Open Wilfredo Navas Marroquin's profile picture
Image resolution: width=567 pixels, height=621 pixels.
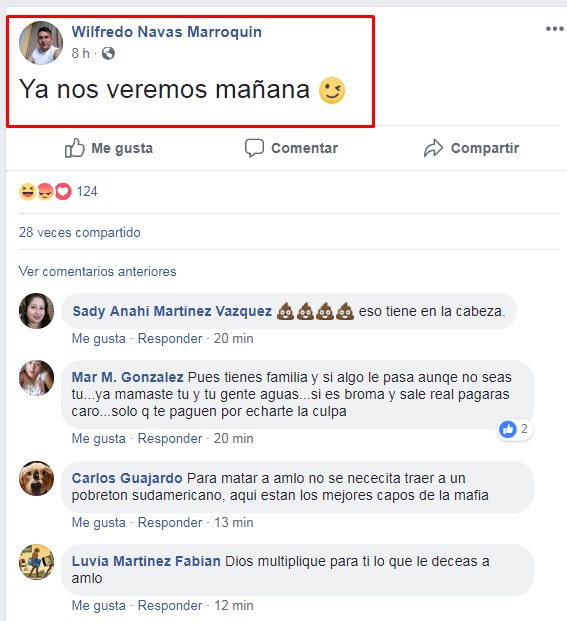(x=41, y=43)
